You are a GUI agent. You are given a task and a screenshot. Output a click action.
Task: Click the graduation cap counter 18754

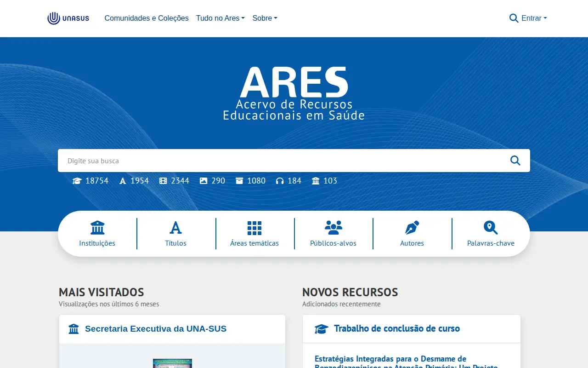pyautogui.click(x=90, y=181)
